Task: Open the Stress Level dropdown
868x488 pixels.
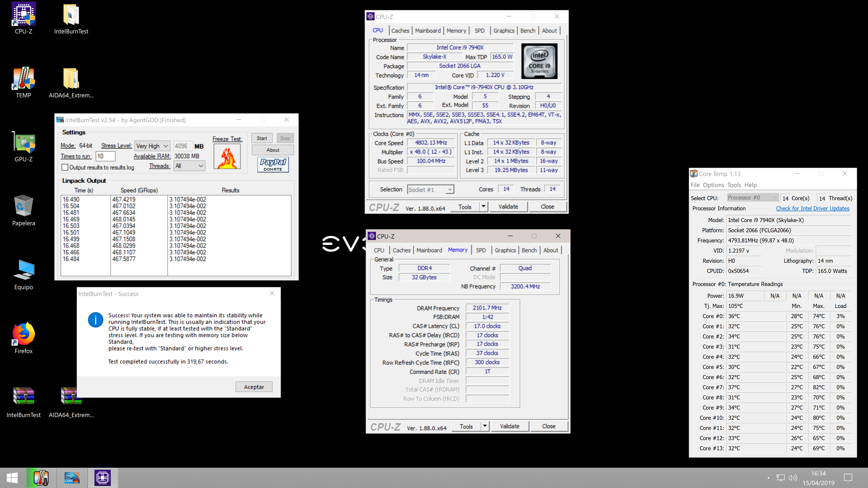Action: click(x=152, y=146)
